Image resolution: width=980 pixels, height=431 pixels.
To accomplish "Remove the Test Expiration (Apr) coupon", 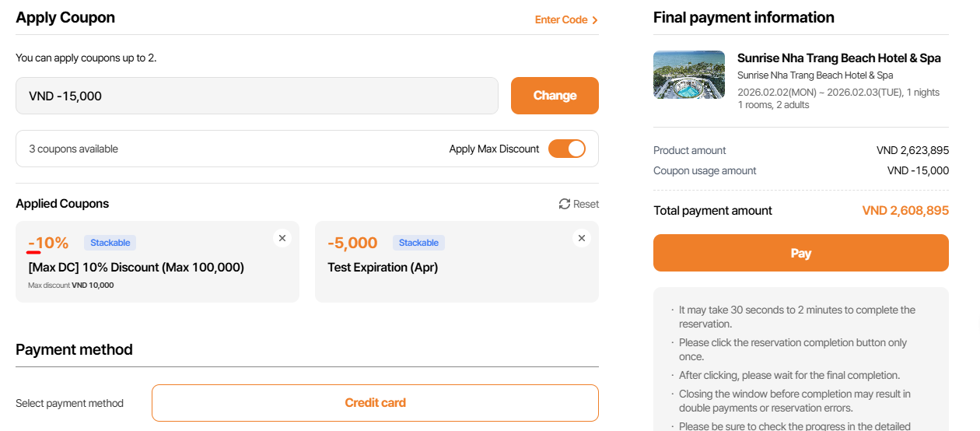I will click(x=582, y=238).
